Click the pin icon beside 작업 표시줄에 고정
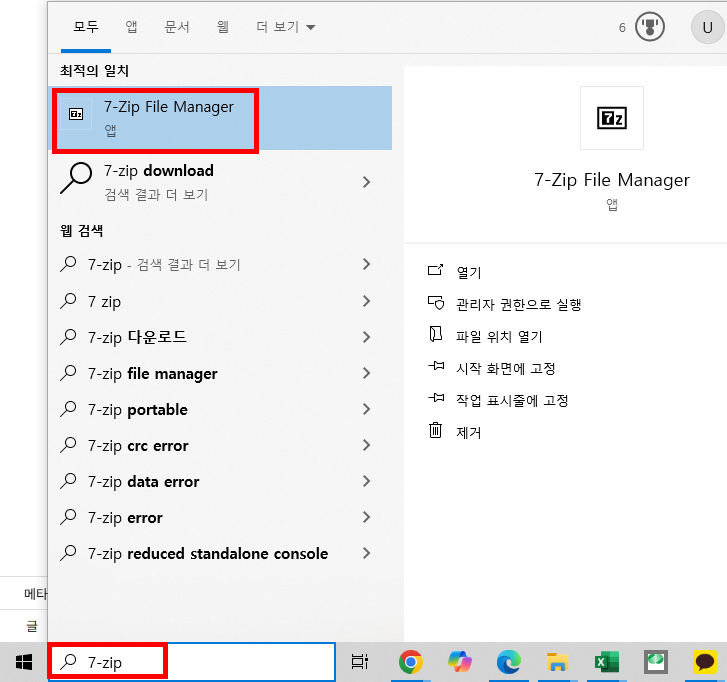 coord(436,398)
